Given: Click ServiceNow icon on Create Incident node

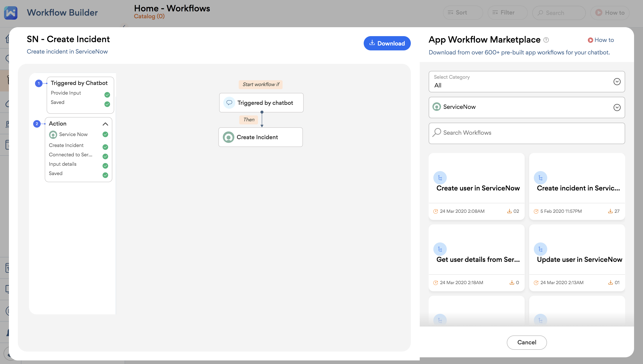Looking at the screenshot, I should (x=228, y=137).
